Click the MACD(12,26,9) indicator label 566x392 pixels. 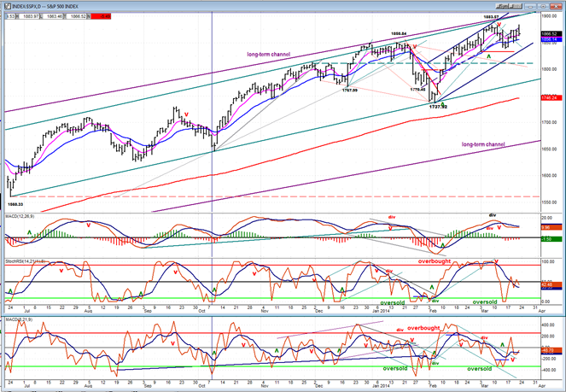click(19, 216)
